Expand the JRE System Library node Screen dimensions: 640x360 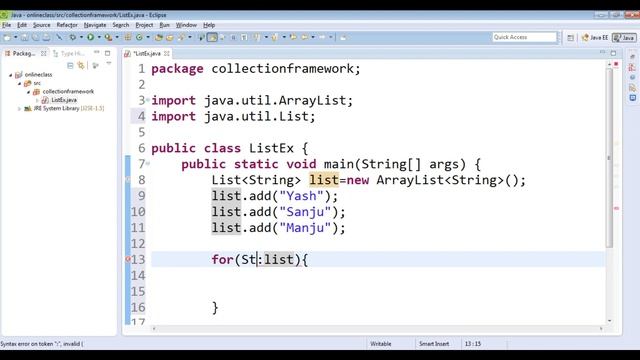click(x=19, y=109)
